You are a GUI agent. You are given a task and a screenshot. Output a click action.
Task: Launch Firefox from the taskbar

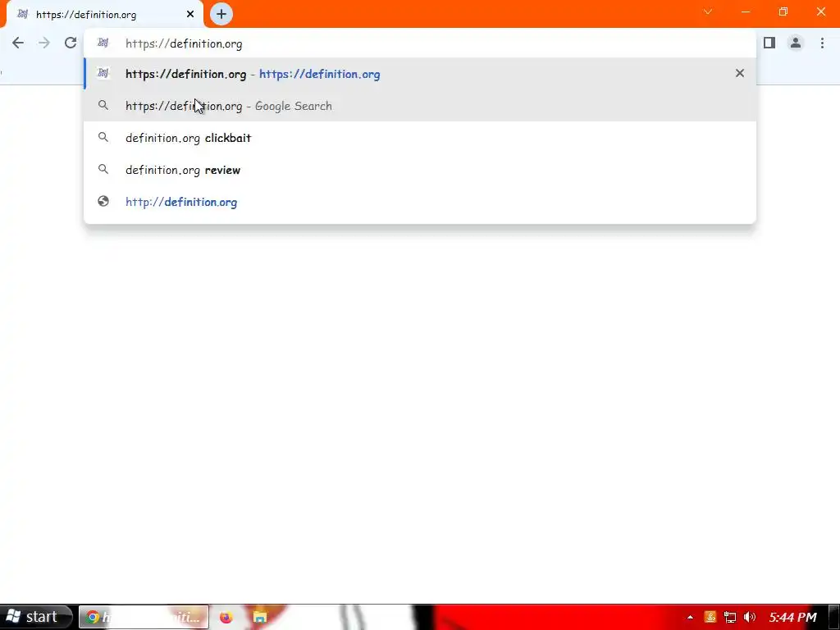tap(226, 617)
